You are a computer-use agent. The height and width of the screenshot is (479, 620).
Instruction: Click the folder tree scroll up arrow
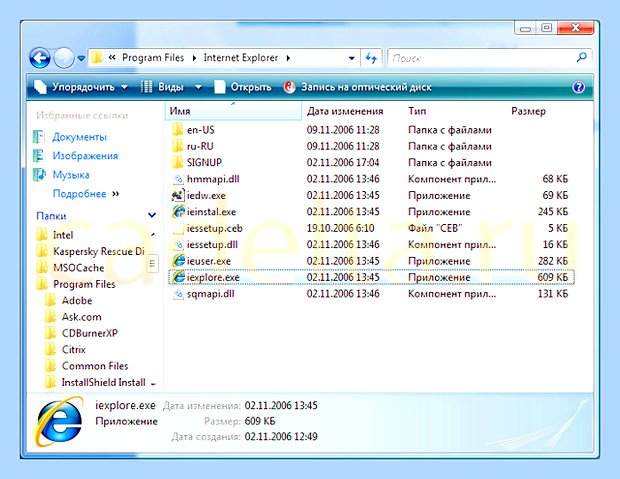153,235
